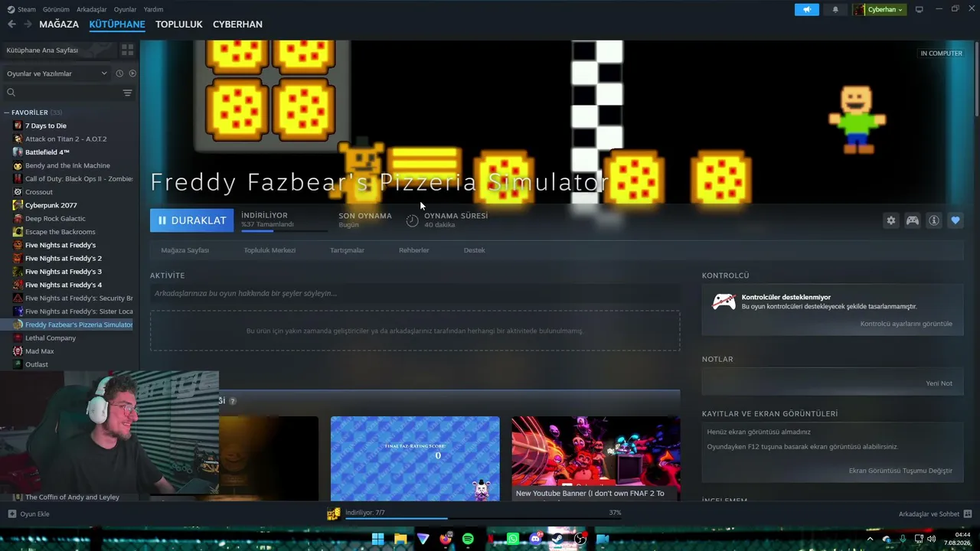Screen dimensions: 980x551
Task: Open Friends and Chat icon
Action: pyautogui.click(x=968, y=514)
